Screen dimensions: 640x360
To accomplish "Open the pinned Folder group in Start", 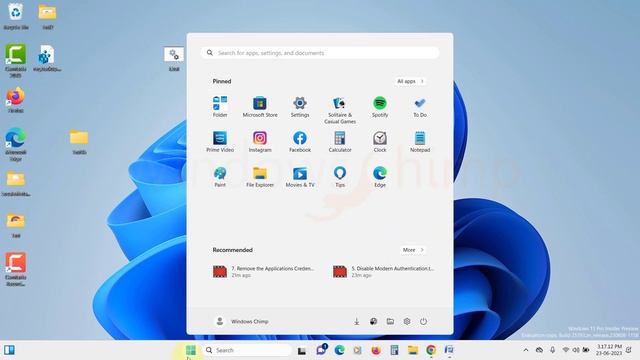I will point(220,107).
